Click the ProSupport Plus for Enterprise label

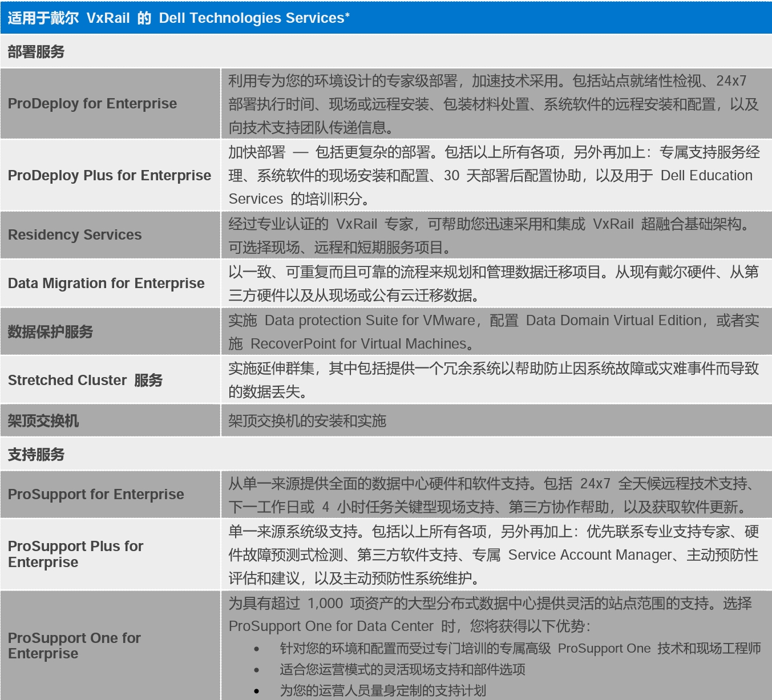point(75,554)
